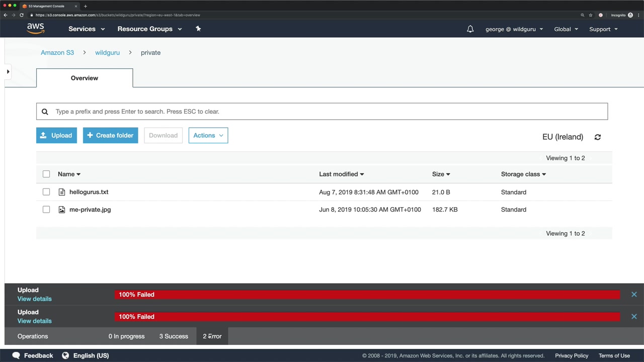Open the Support dropdown

603,29
